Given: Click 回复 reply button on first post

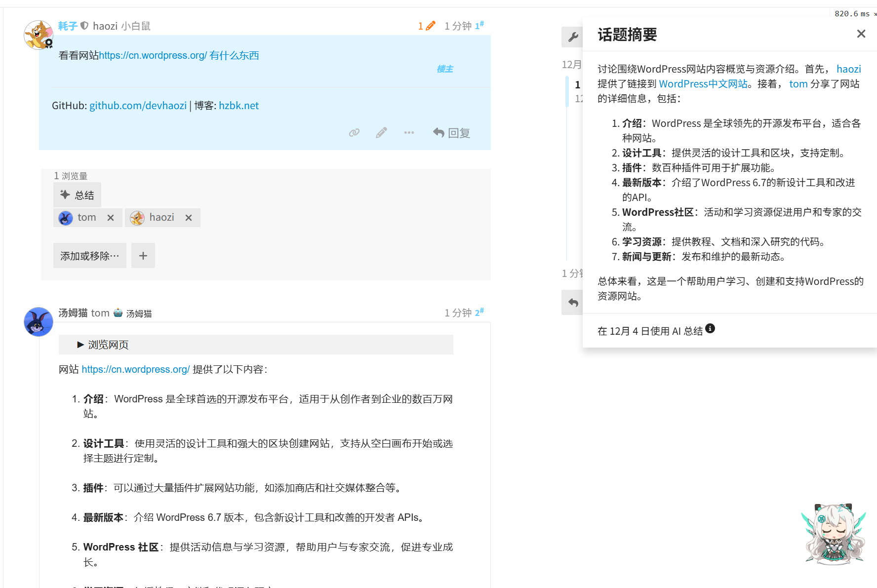Looking at the screenshot, I should pyautogui.click(x=451, y=133).
